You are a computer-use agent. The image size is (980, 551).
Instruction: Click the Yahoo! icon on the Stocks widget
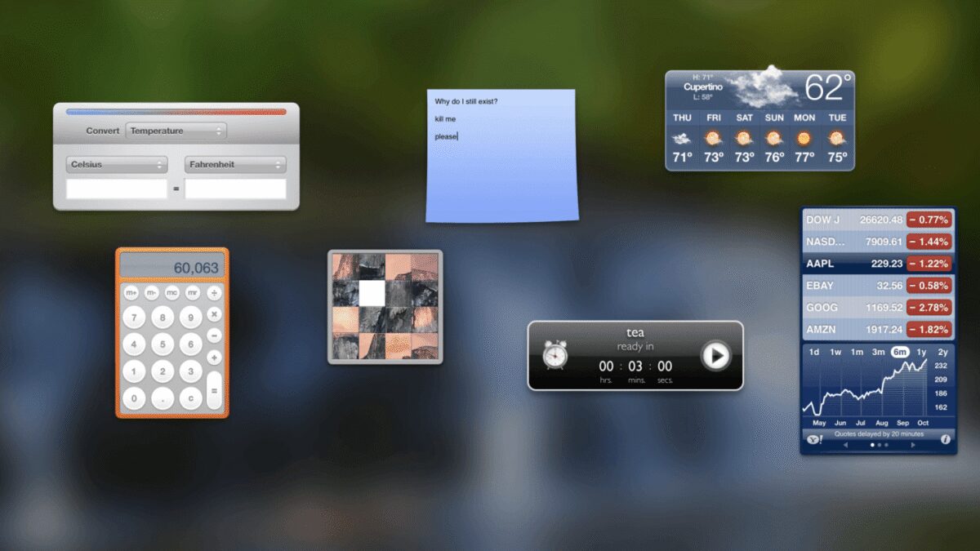813,439
